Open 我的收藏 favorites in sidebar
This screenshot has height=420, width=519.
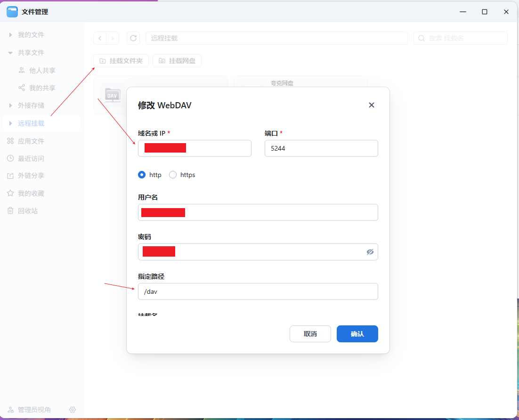coord(31,194)
